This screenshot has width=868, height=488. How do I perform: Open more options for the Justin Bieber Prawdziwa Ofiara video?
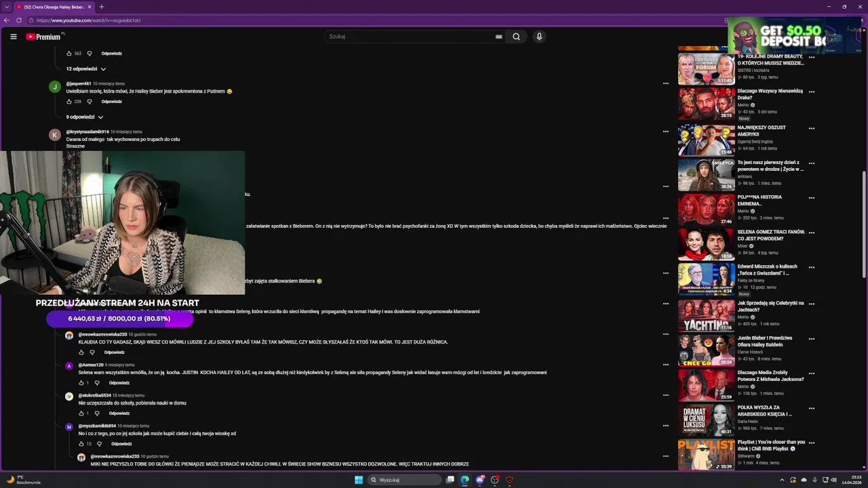pos(812,339)
